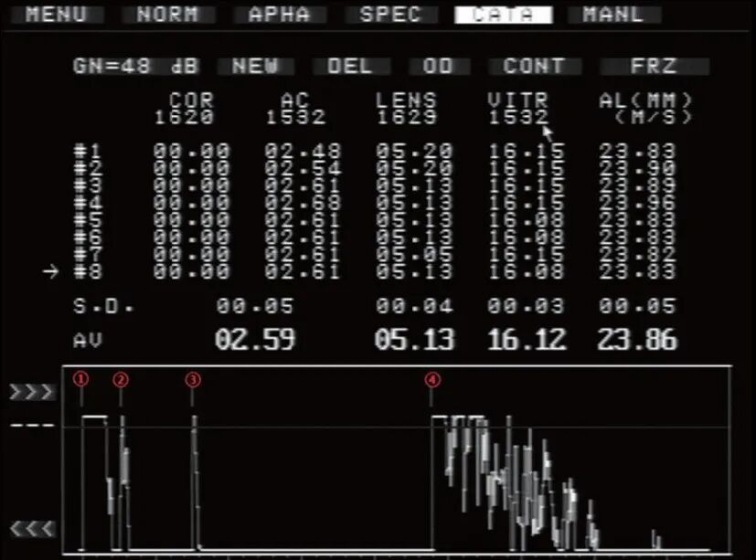
Task: Click the LENS standard deviation 00.04
Action: [x=414, y=307]
